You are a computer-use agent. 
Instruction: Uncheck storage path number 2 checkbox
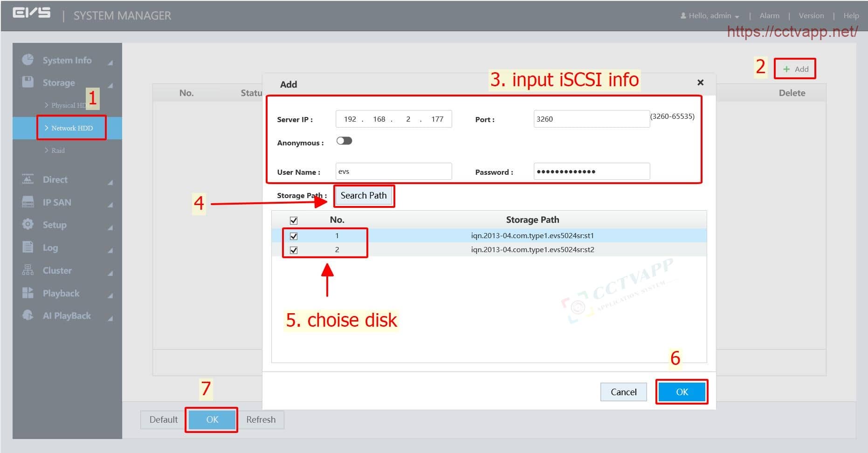tap(294, 250)
